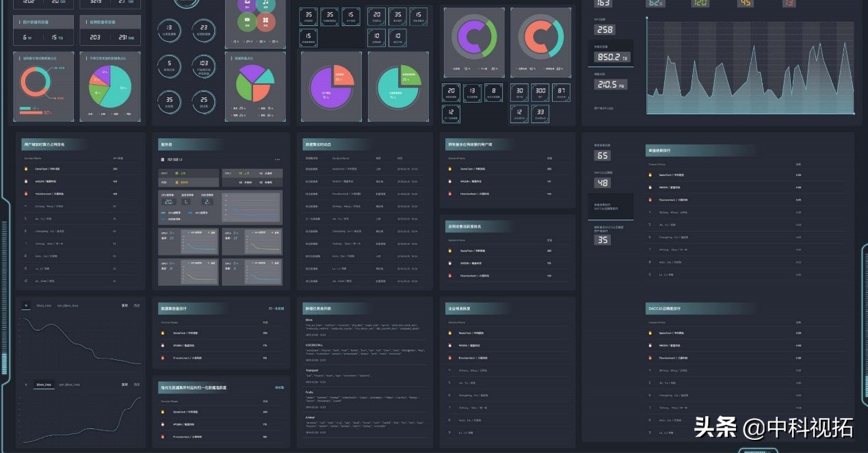Click gold medal icon in 数据集容量排行 panel
The image size is (868, 453).
click(x=163, y=333)
